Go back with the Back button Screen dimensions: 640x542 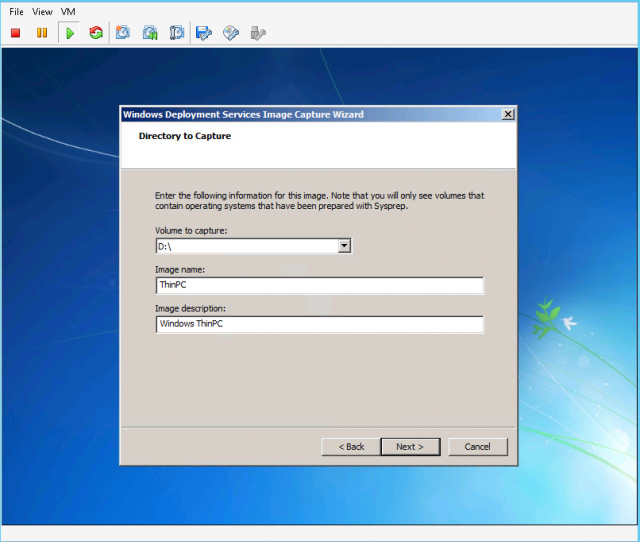(x=351, y=446)
